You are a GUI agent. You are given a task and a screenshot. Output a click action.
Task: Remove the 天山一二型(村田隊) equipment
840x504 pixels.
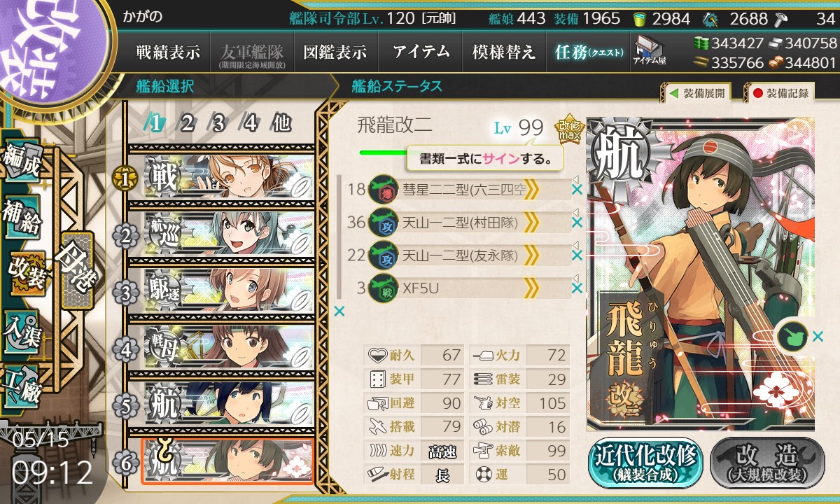click(577, 223)
